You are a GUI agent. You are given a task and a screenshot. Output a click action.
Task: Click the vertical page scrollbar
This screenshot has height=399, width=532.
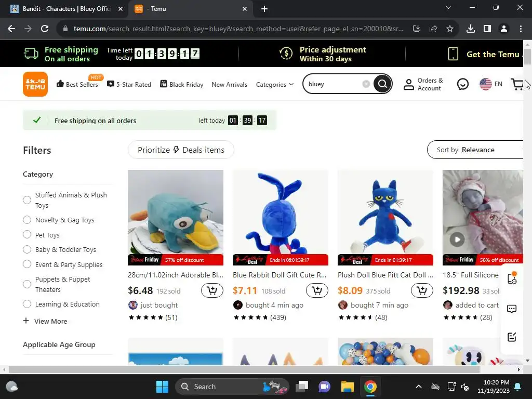coord(527,56)
